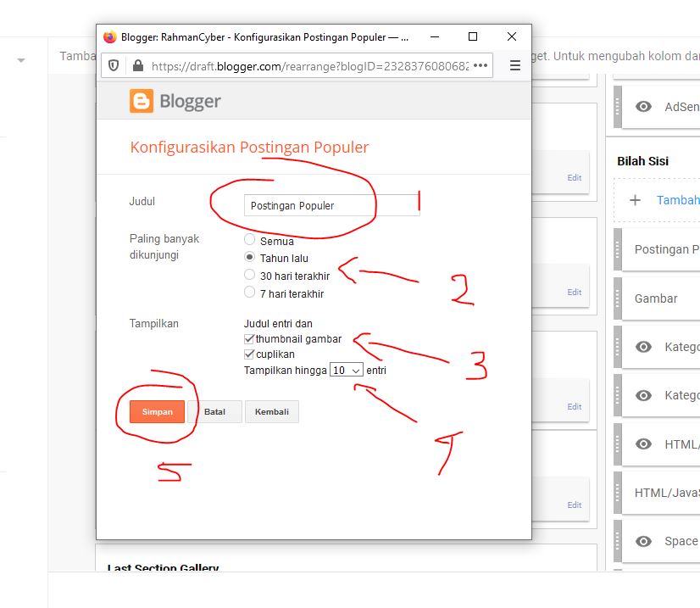Image resolution: width=700 pixels, height=608 pixels.
Task: Click the Firefox icon in title bar
Action: coord(110,36)
